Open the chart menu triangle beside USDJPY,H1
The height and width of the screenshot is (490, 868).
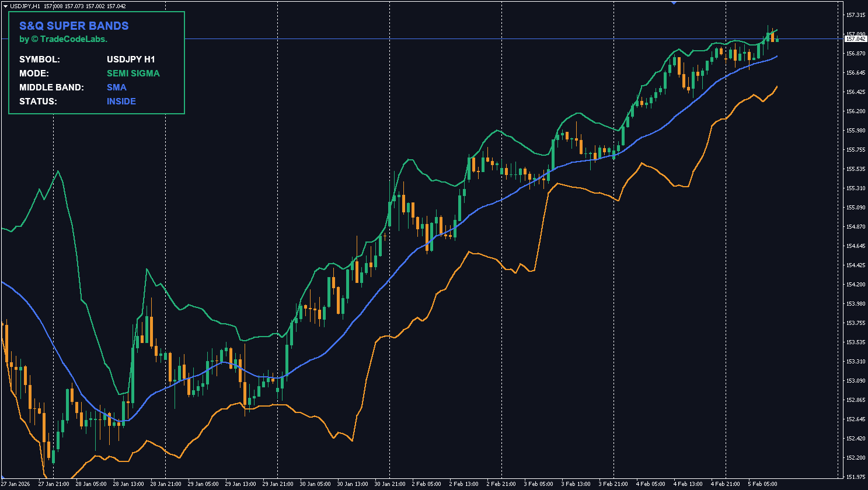5,6
